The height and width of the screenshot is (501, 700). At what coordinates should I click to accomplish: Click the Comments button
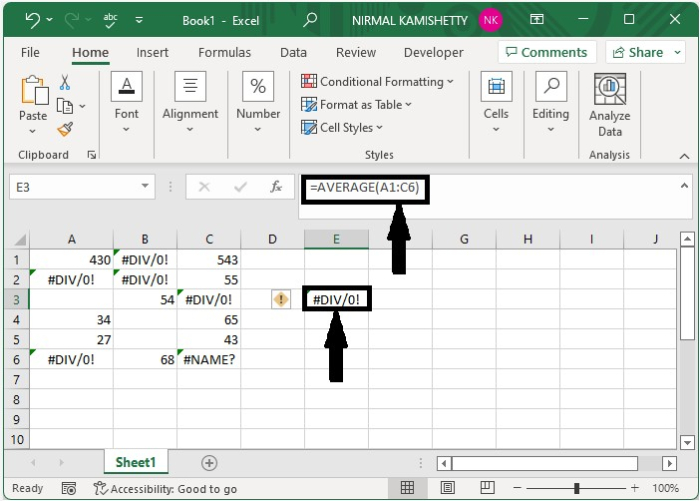(x=547, y=52)
